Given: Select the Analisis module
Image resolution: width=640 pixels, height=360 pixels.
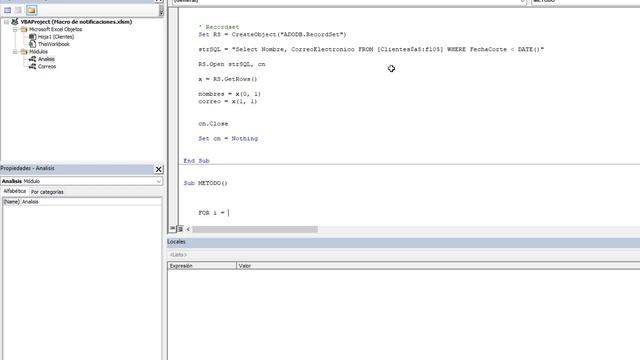Looking at the screenshot, I should click(46, 59).
